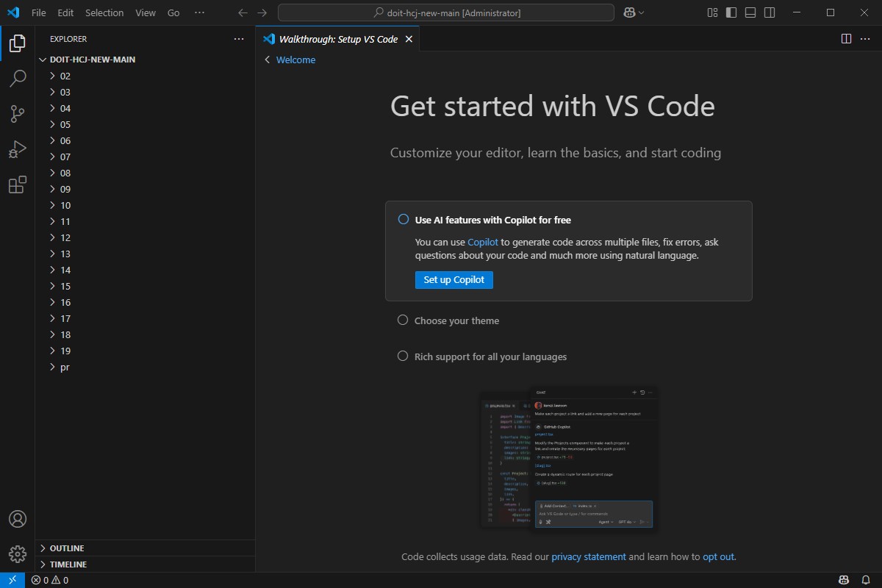The width and height of the screenshot is (882, 588).
Task: Select folder 03 row in Explorer
Action: click(145, 92)
